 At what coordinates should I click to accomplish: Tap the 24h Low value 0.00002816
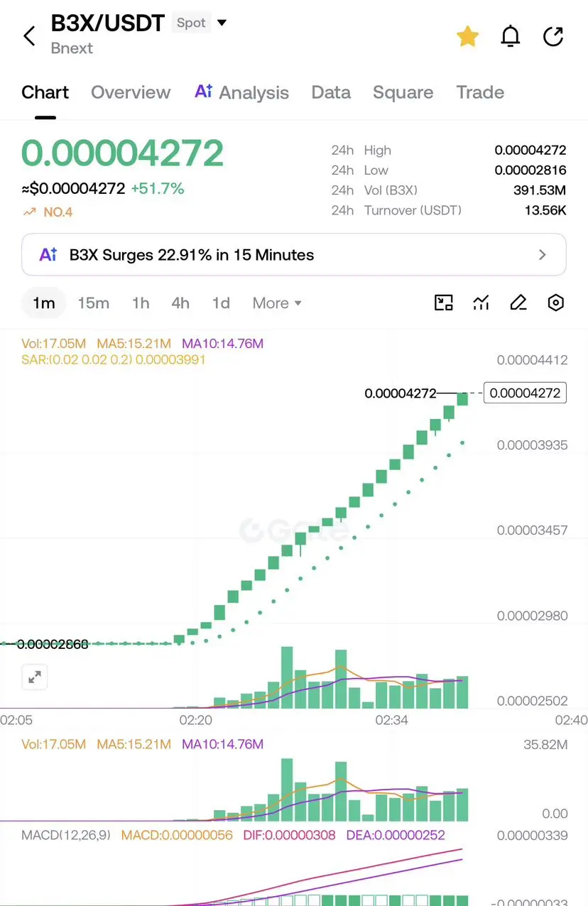point(530,170)
